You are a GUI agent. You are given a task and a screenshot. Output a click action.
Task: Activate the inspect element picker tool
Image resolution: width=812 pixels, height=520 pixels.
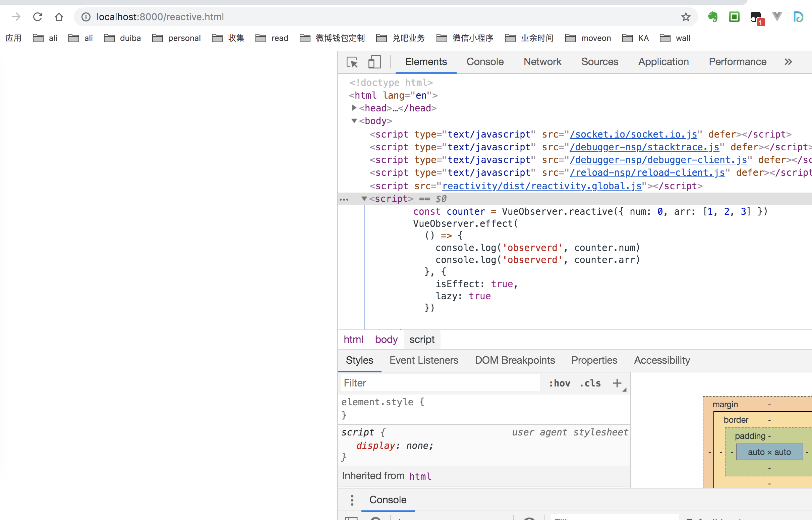click(352, 62)
